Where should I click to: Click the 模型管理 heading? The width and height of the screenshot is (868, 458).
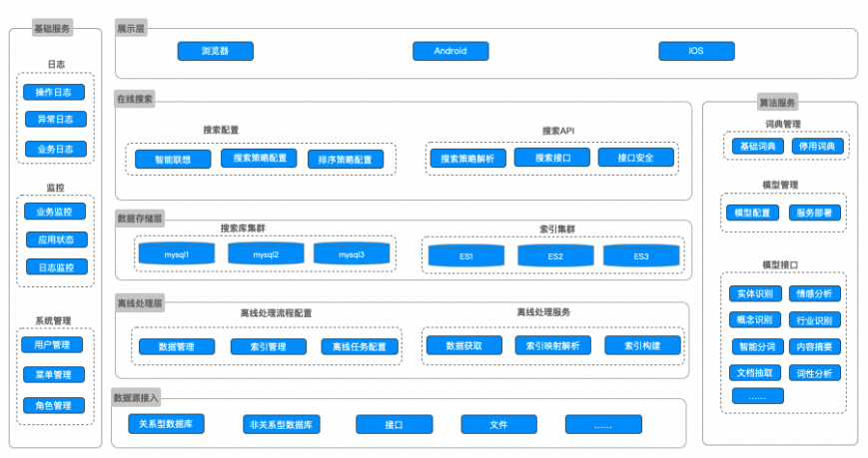[780, 185]
